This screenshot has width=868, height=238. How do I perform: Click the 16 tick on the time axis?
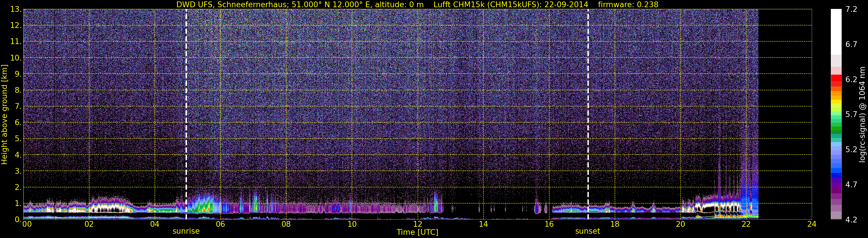[549, 224]
